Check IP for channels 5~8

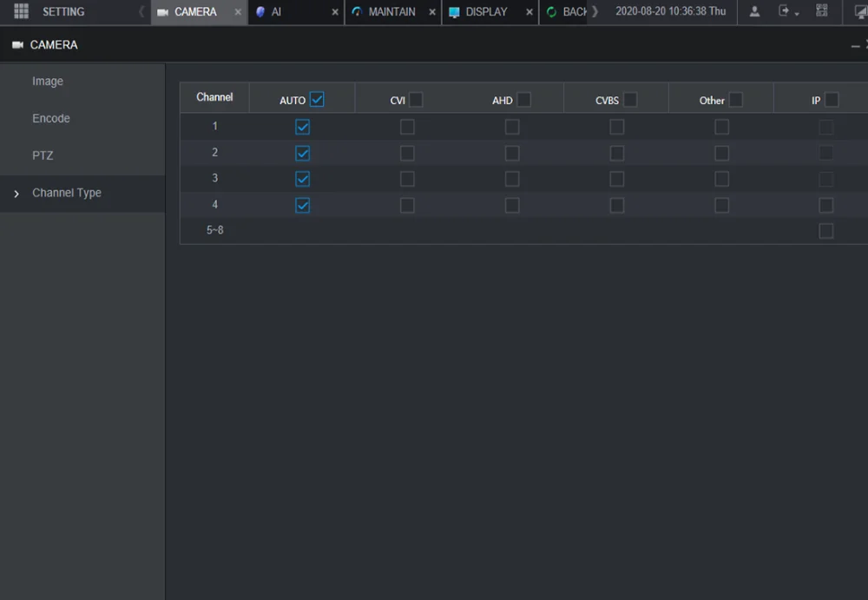(x=826, y=231)
